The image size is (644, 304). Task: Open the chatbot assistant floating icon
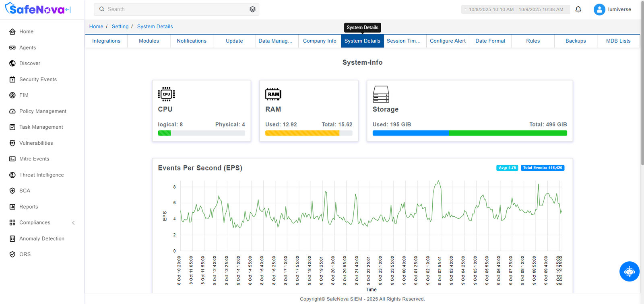click(629, 271)
